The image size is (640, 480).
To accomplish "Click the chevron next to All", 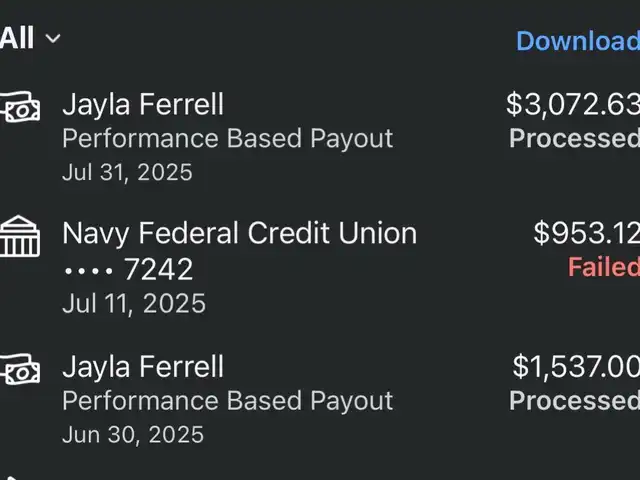I will click(x=53, y=39).
